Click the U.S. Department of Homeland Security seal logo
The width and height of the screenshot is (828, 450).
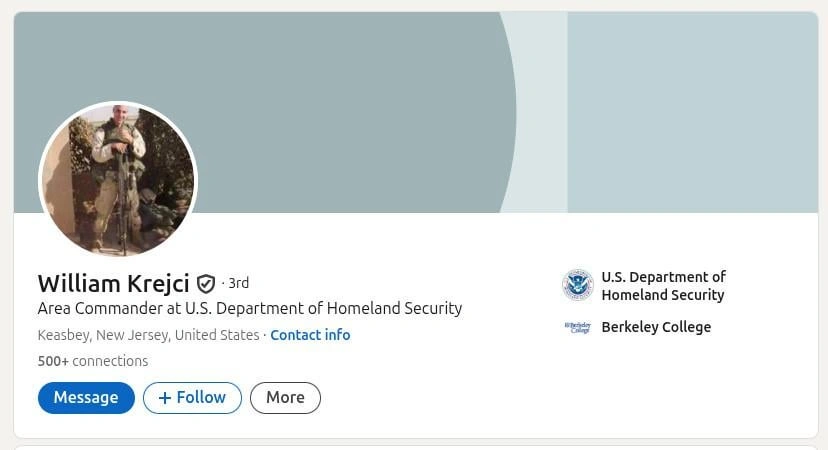point(577,285)
